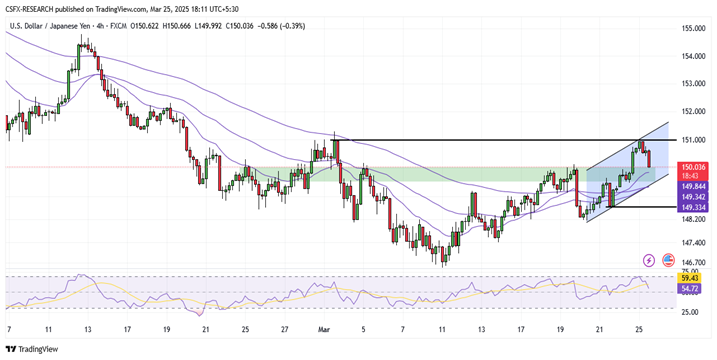The image size is (717, 360).
Task: Select the black horizontal resistance line at 151.000
Action: click(503, 140)
